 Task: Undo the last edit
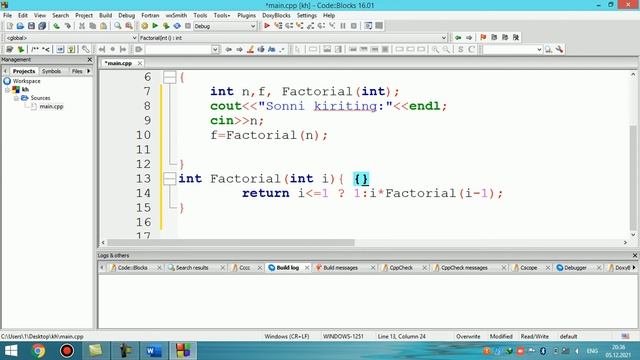pos(56,26)
